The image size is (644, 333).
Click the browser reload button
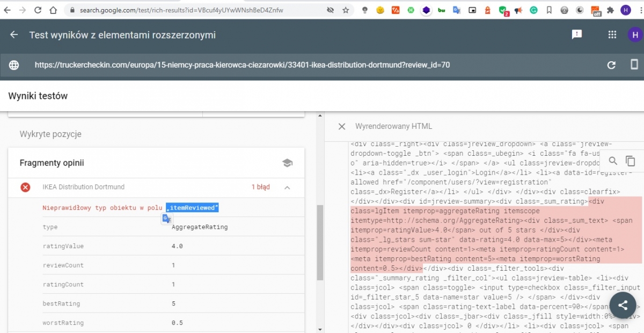click(x=38, y=10)
